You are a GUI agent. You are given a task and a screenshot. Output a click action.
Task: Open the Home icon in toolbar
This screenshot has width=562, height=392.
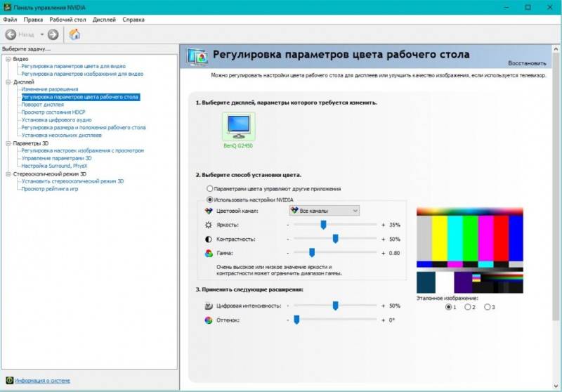click(74, 34)
